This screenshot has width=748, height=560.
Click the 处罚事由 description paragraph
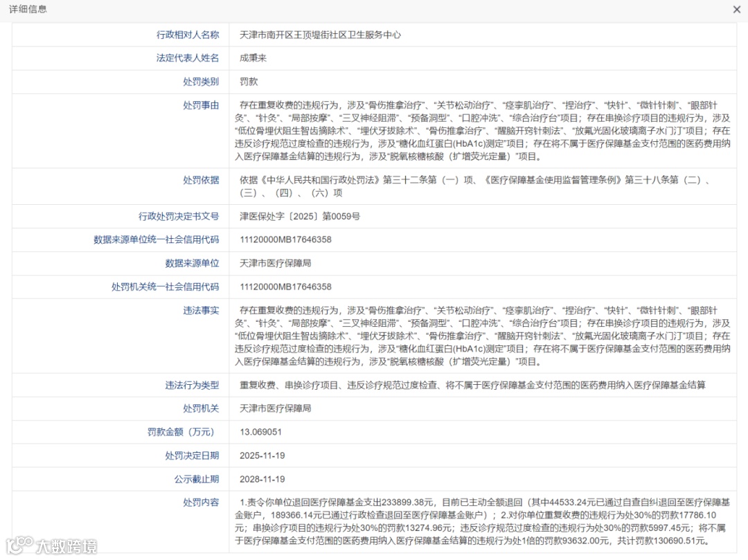click(x=482, y=131)
